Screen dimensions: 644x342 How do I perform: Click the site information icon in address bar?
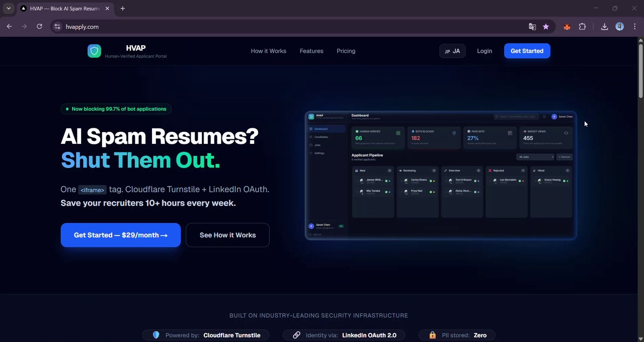pos(57,27)
